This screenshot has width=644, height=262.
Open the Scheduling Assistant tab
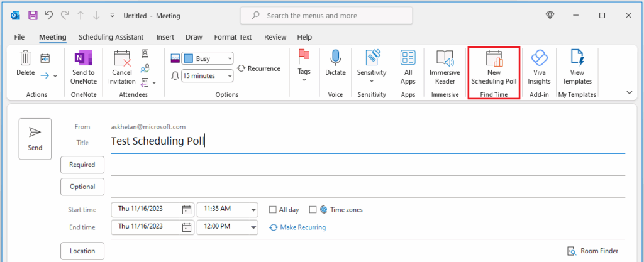coord(111,37)
